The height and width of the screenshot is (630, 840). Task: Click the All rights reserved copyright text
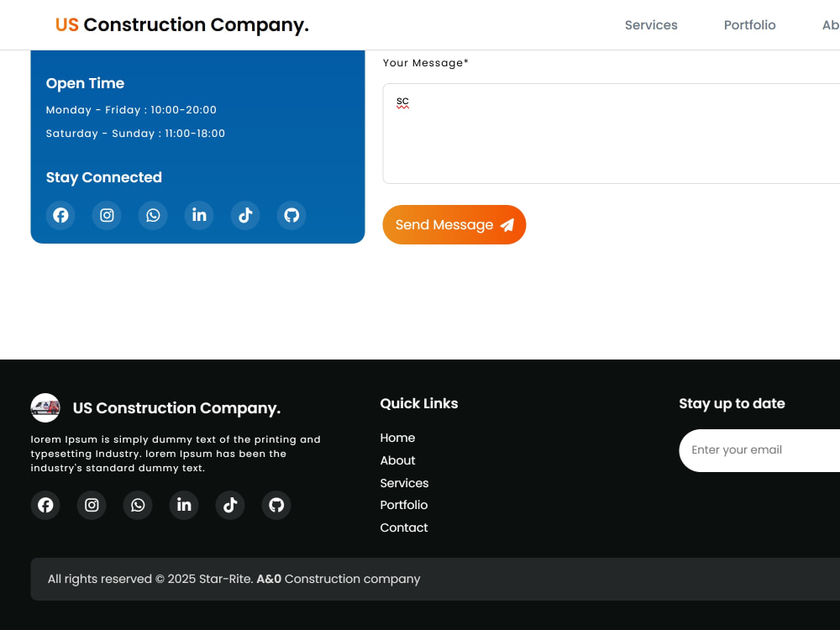tap(234, 579)
